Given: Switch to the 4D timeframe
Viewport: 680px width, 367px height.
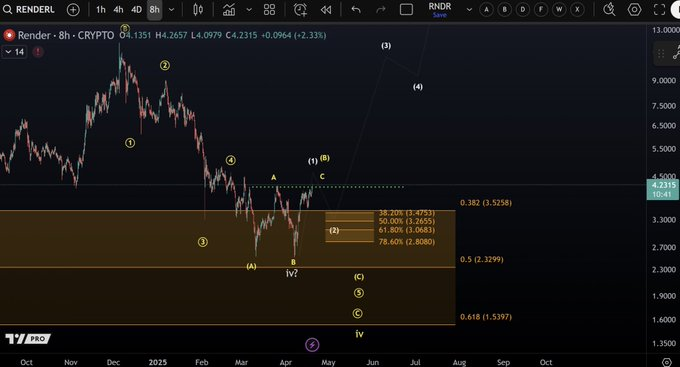Looking at the screenshot, I should pyautogui.click(x=136, y=10).
